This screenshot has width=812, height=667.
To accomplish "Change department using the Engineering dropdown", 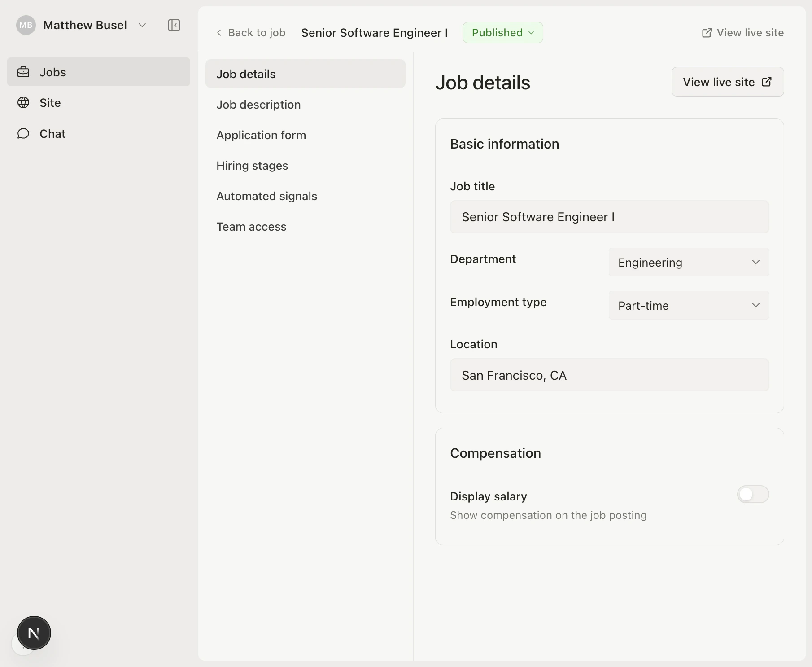I will click(689, 263).
